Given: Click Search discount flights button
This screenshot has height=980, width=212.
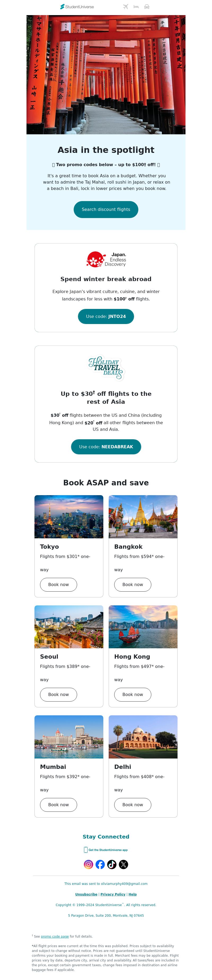Looking at the screenshot, I should point(106,209).
